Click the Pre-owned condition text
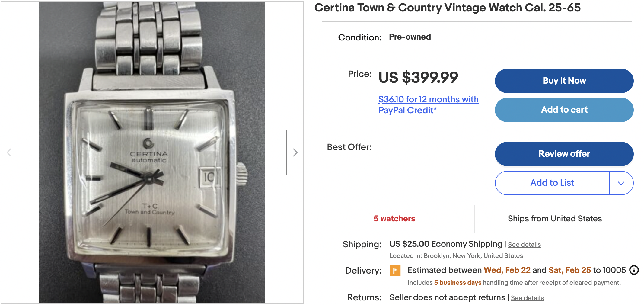The height and width of the screenshot is (305, 644). pyautogui.click(x=410, y=37)
